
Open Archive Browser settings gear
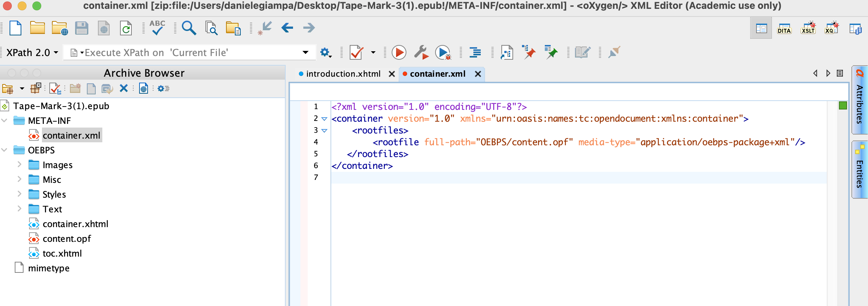(163, 88)
